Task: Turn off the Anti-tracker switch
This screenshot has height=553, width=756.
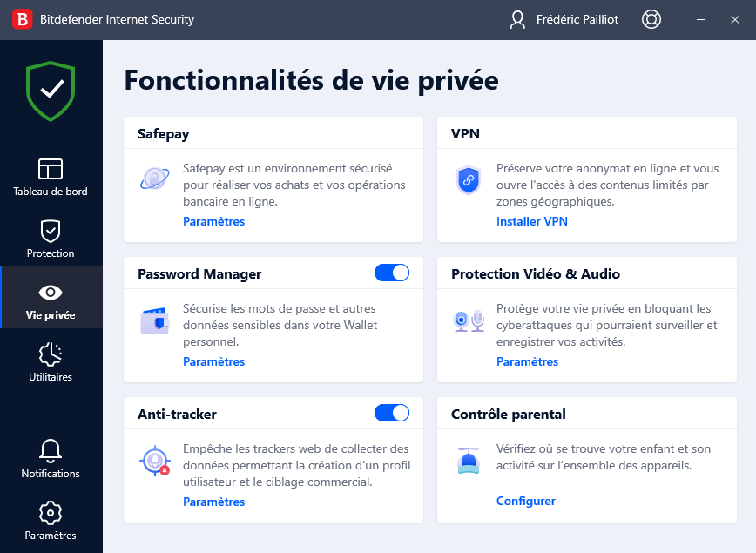Action: [392, 413]
